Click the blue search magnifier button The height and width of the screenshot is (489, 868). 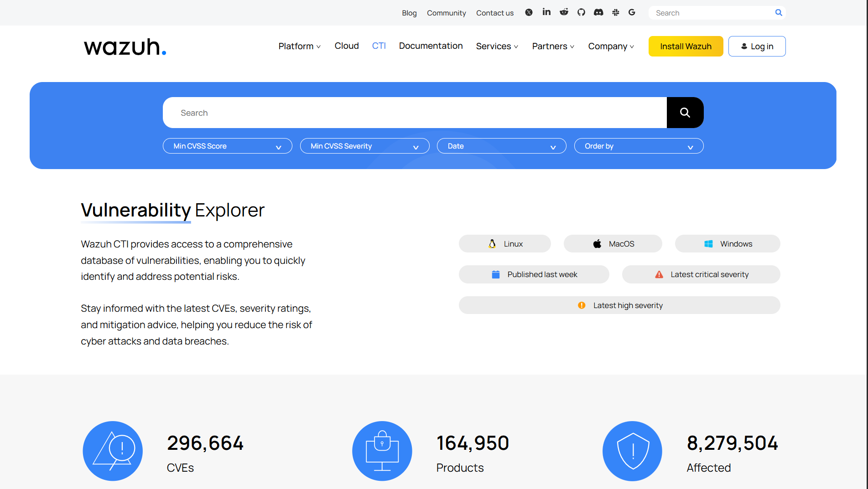(685, 112)
